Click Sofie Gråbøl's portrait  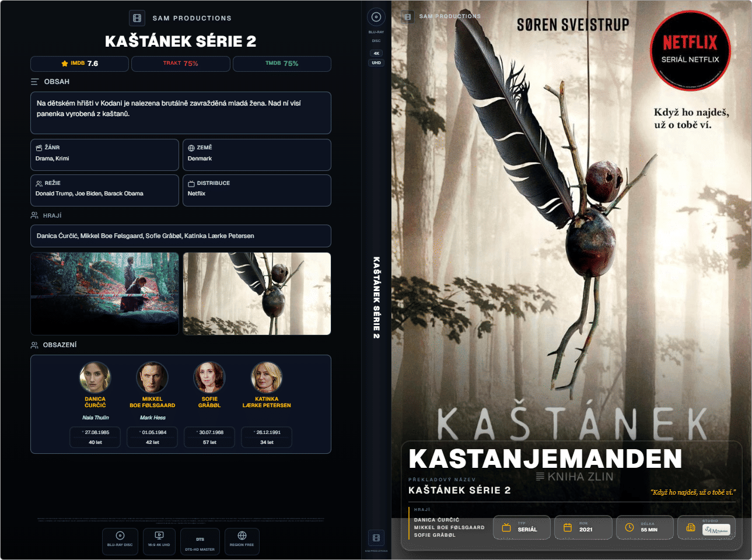209,377
